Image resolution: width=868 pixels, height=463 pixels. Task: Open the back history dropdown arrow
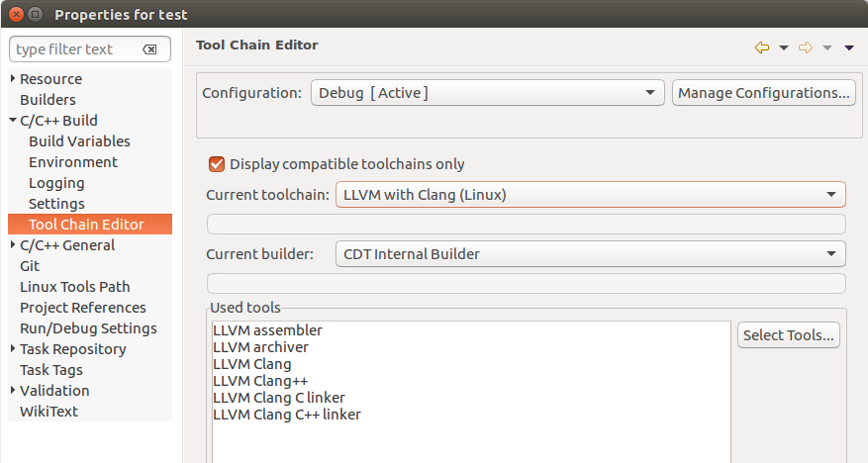click(x=784, y=47)
